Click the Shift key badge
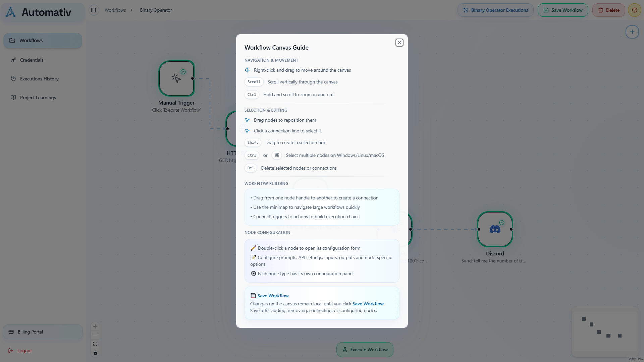This screenshot has width=644, height=362. pyautogui.click(x=253, y=142)
